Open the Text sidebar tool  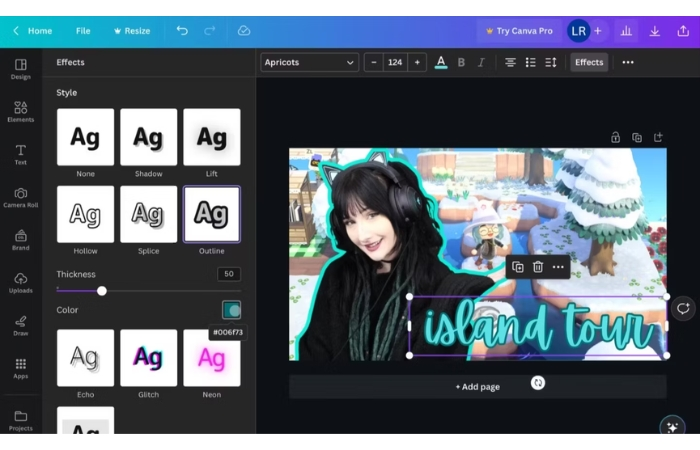[x=21, y=154]
